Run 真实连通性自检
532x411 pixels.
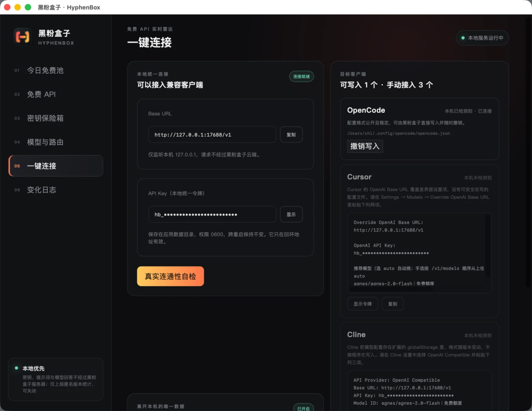click(171, 276)
